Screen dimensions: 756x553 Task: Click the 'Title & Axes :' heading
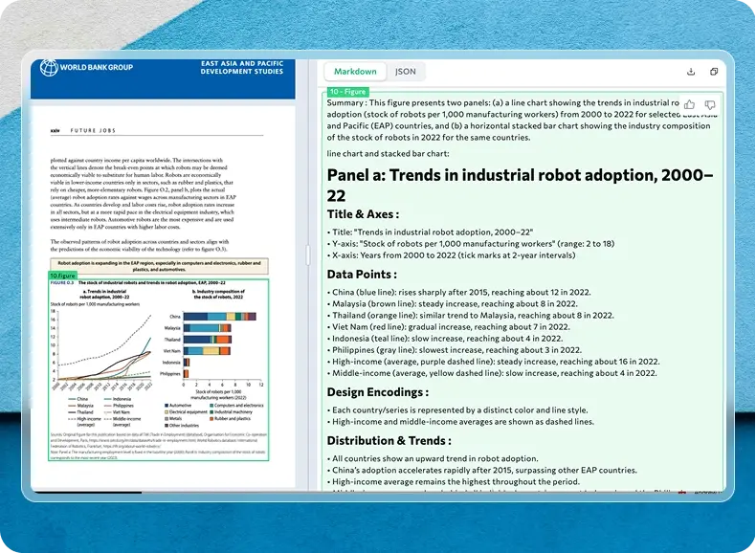coord(363,214)
